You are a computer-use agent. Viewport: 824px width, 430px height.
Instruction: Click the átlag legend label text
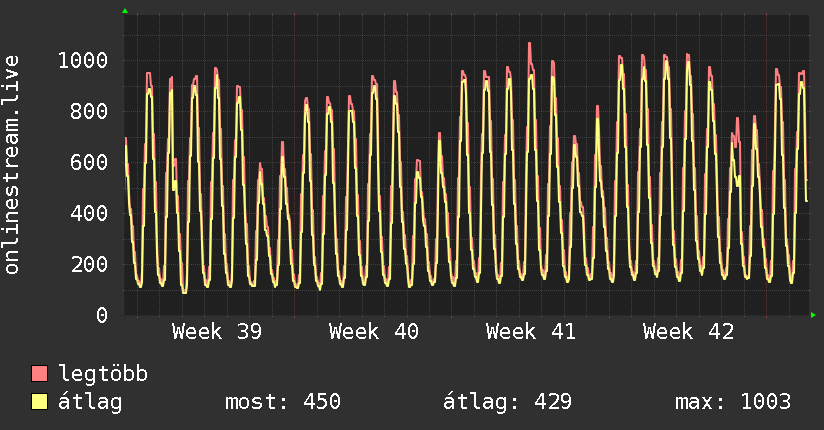click(90, 402)
